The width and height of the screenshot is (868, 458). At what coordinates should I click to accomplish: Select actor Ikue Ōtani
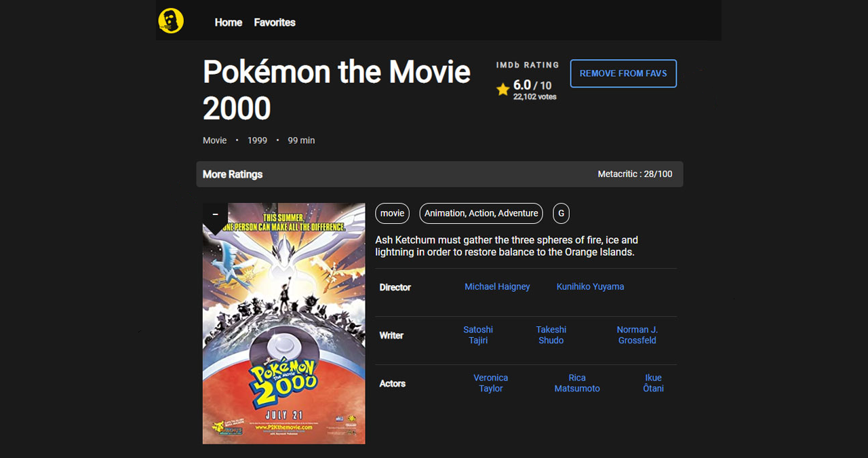click(x=652, y=383)
